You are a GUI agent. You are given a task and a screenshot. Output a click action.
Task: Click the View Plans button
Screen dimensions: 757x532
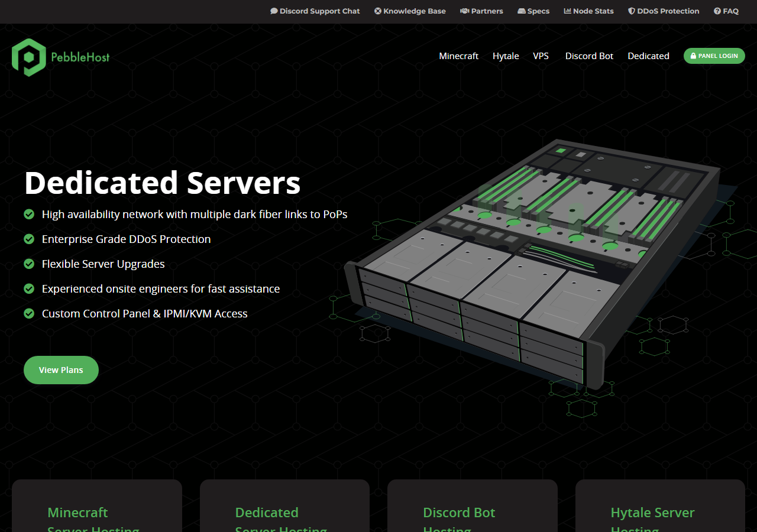click(x=61, y=370)
